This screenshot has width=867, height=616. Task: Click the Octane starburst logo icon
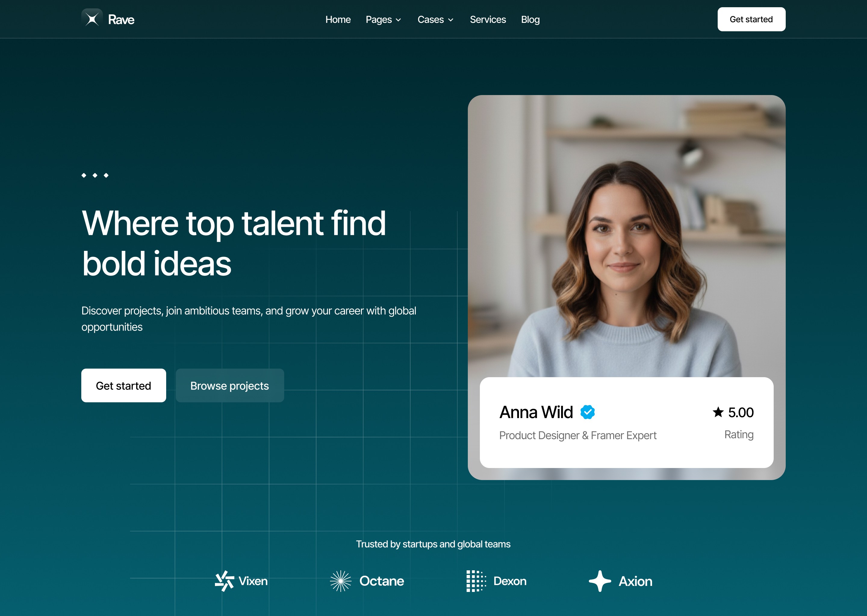pos(340,581)
